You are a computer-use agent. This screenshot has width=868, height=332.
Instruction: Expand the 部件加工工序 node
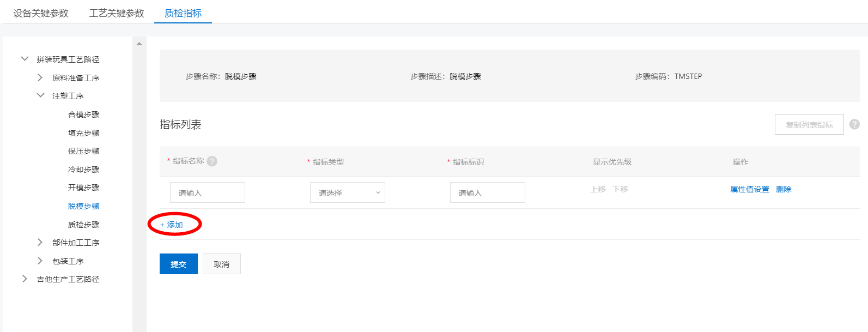click(x=40, y=242)
